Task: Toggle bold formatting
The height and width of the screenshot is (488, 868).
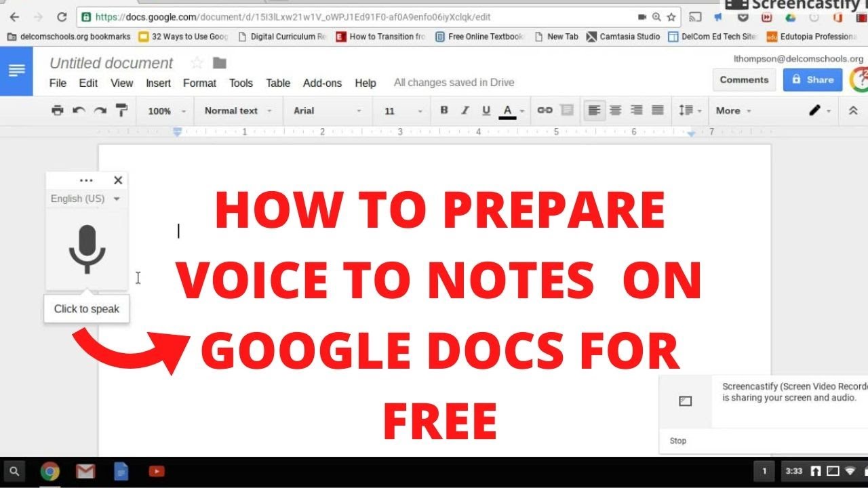Action: pos(444,110)
